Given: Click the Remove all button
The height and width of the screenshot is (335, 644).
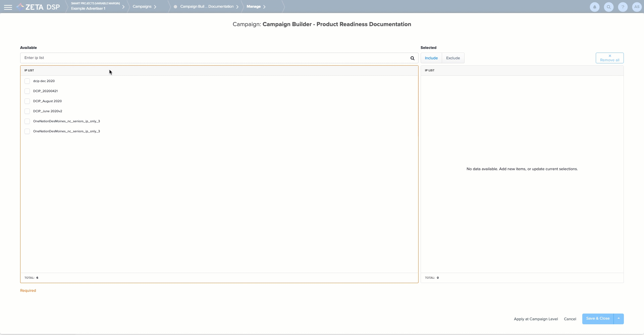Looking at the screenshot, I should [609, 58].
